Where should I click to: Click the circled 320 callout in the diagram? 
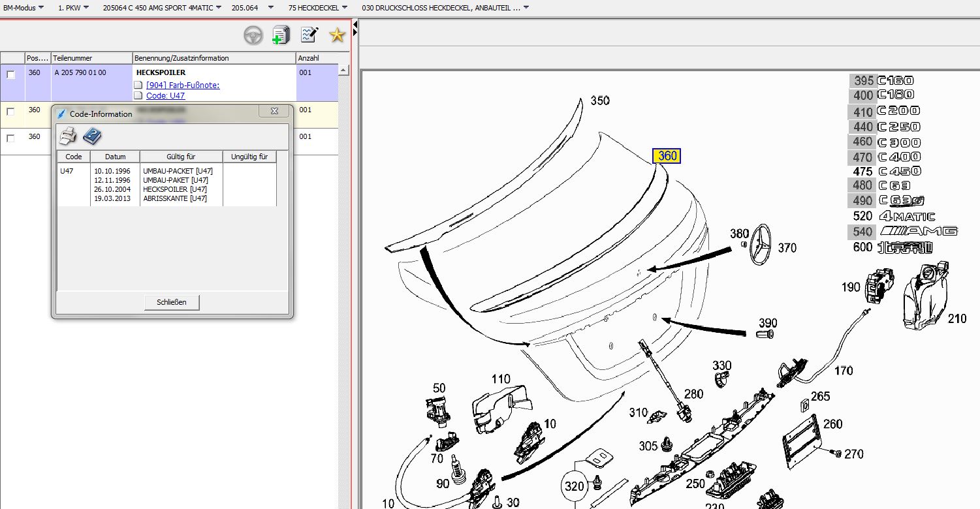point(575,486)
